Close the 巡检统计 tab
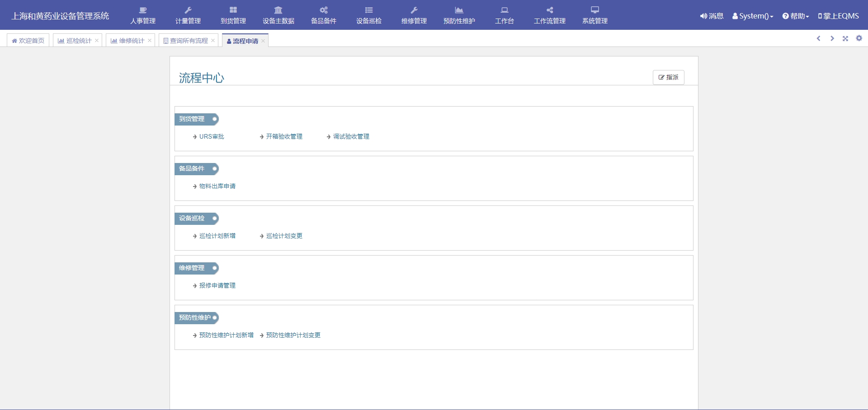This screenshot has height=410, width=868. click(x=97, y=41)
